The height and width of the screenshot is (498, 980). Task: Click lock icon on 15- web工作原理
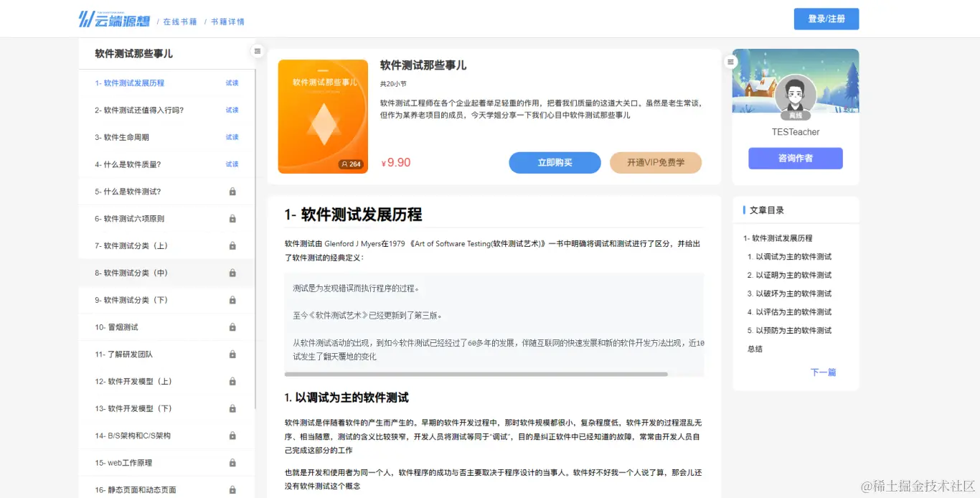232,463
